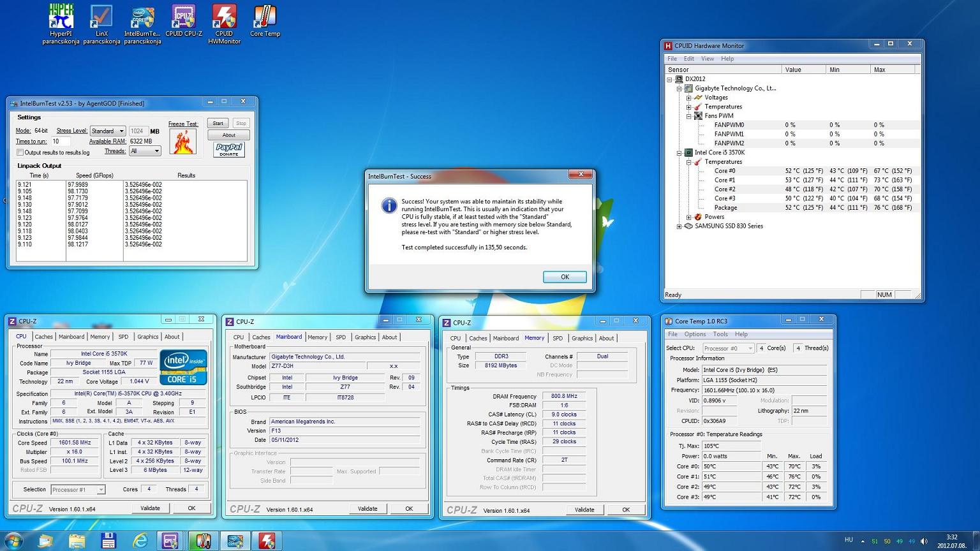This screenshot has height=551, width=980.
Task: Open the LinX desktop shortcut
Action: point(101,24)
